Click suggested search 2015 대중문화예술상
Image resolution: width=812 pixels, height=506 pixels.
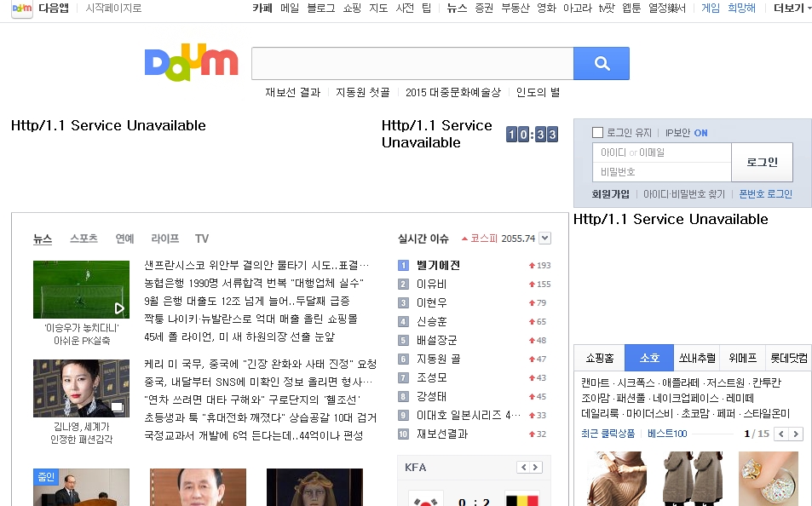453,92
